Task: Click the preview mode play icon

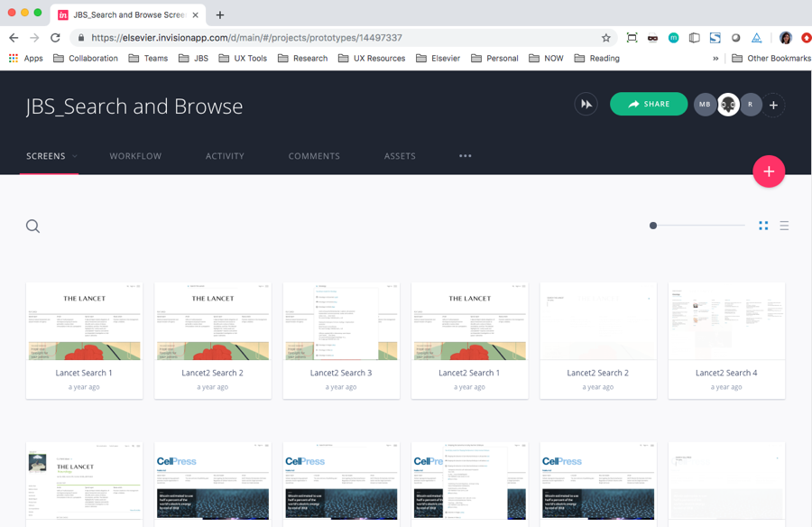Action: click(586, 105)
